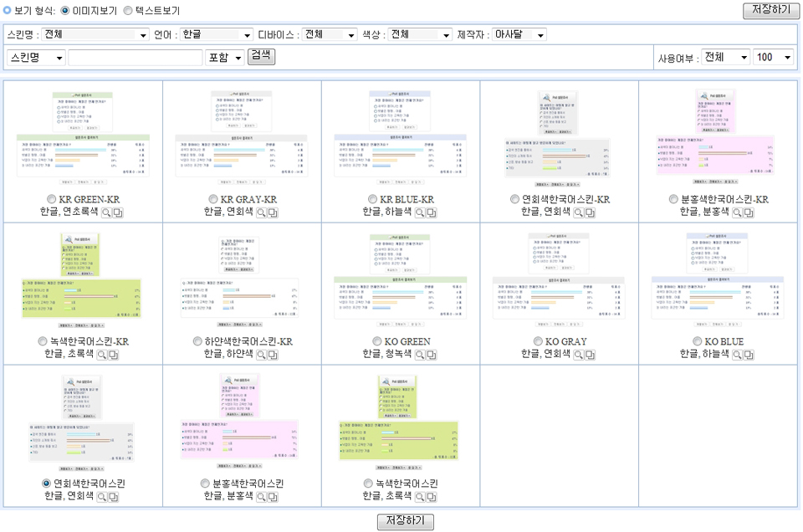
Task: Open the 사용여부 dropdown showing 전체
Action: (725, 58)
